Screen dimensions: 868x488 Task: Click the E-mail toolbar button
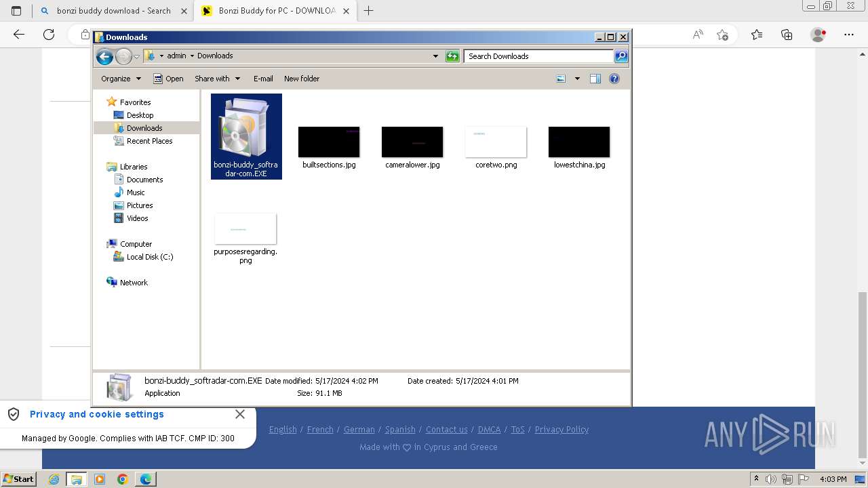[263, 79]
